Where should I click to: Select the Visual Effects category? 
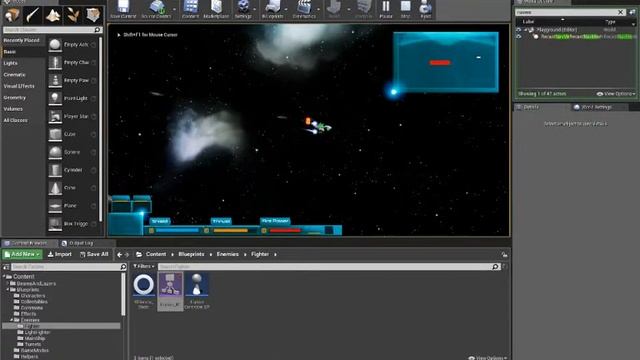click(x=19, y=86)
